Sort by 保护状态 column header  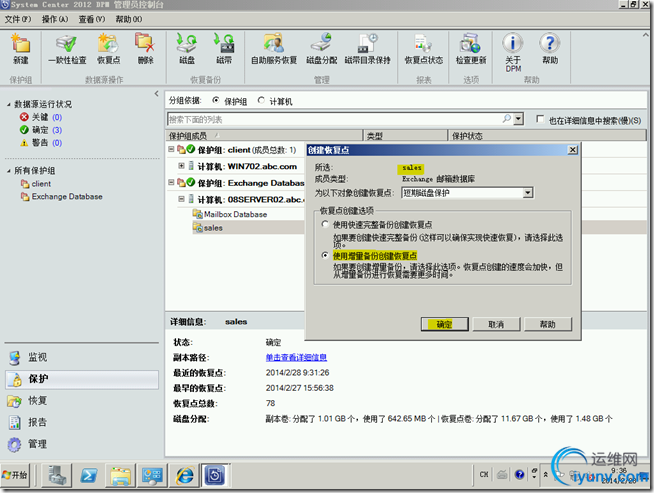coord(547,136)
